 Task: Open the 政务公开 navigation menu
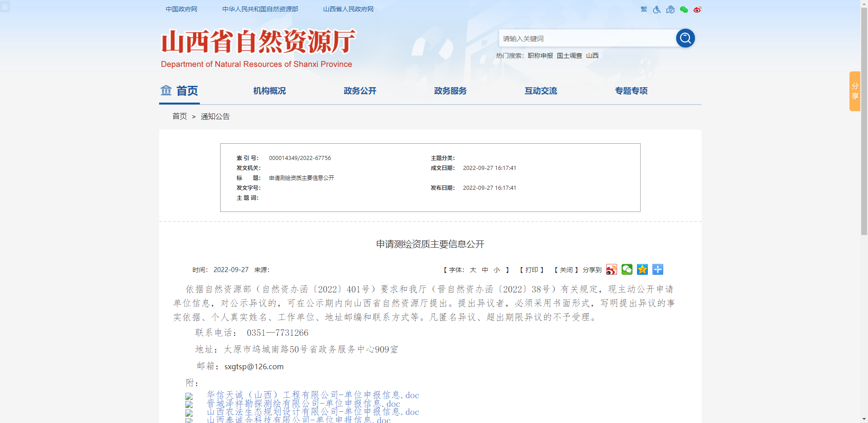coord(360,91)
